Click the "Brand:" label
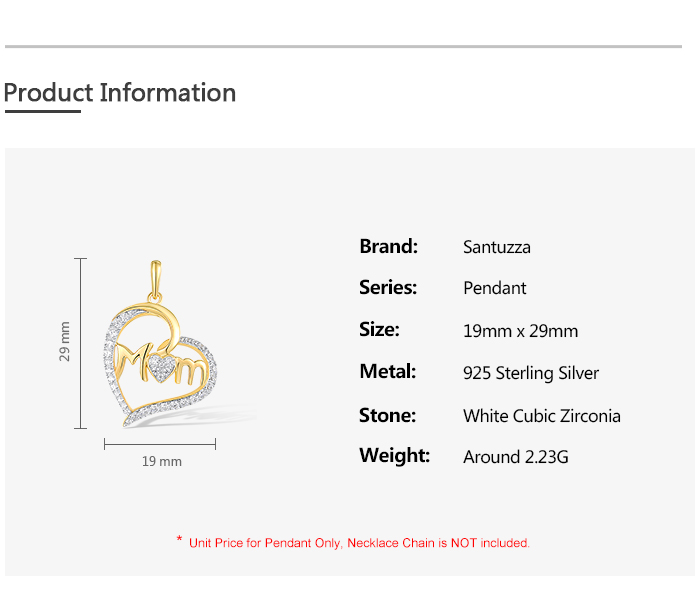 (388, 246)
